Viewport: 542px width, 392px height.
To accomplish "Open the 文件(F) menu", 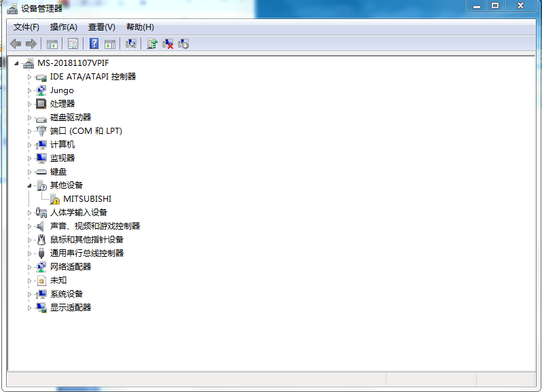I will (x=26, y=27).
